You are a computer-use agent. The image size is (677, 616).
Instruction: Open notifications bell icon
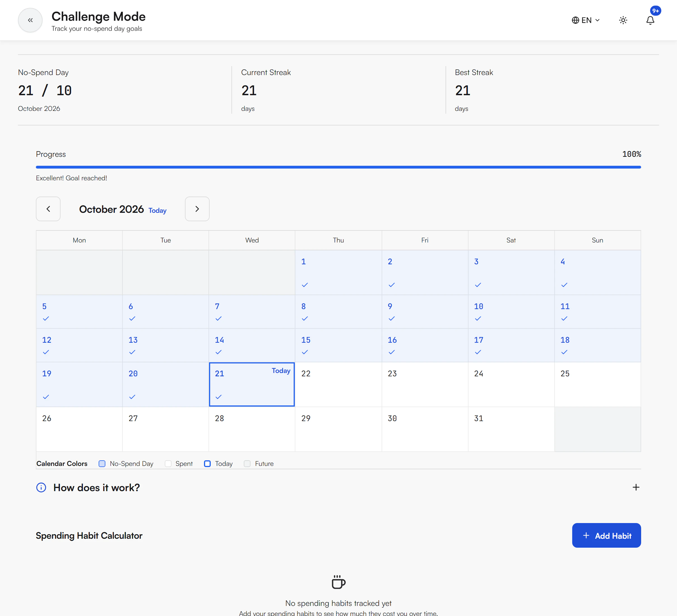point(650,20)
